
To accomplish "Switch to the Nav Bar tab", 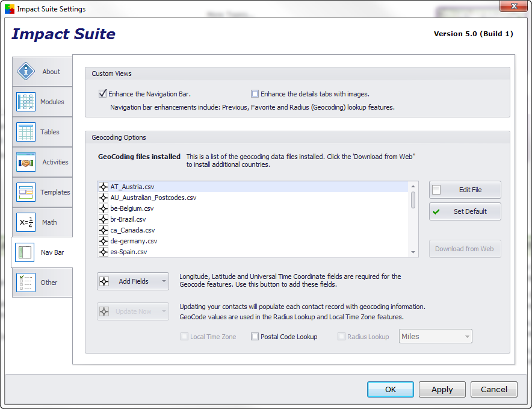I will [42, 252].
